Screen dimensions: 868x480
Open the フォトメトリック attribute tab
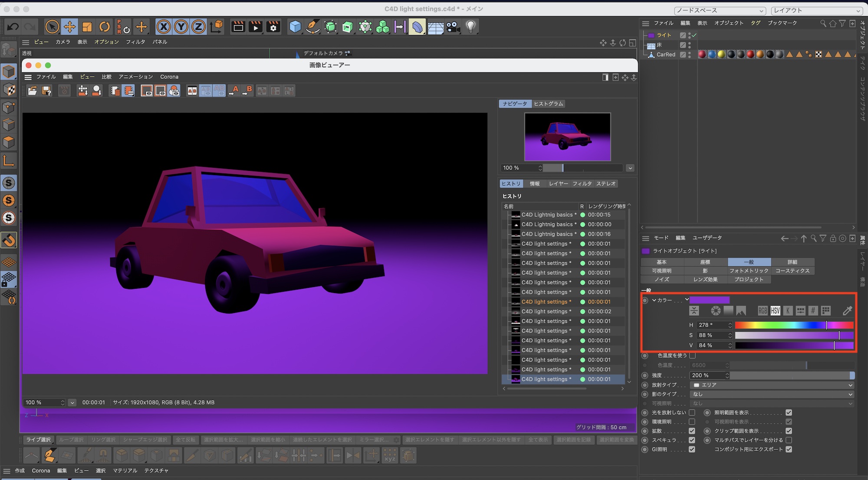749,271
